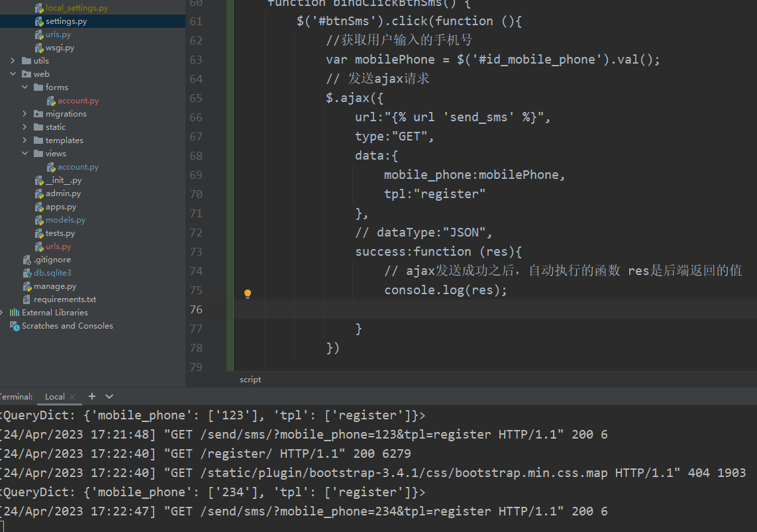This screenshot has width=757, height=532.
Task: Click the $.ajax({ code line
Action: point(354,98)
